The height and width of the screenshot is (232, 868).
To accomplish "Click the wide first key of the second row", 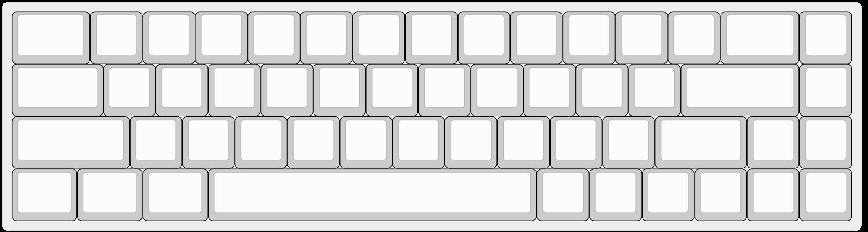I will (x=57, y=90).
